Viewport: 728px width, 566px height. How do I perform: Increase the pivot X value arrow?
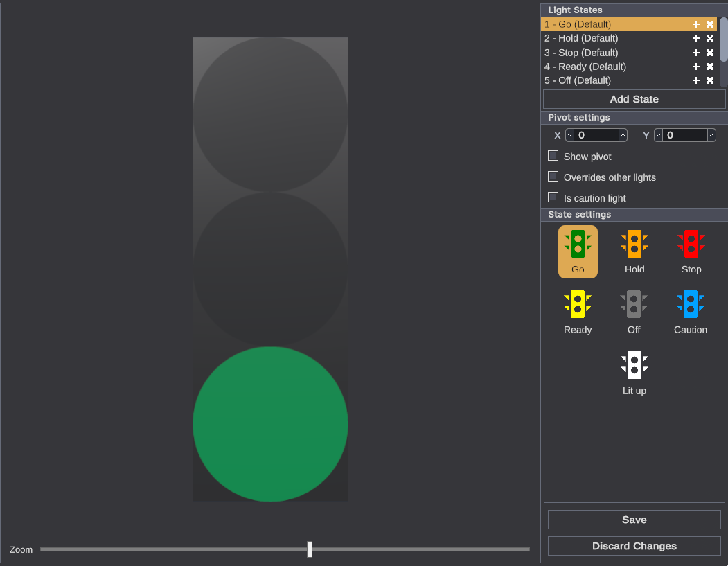[x=623, y=136]
